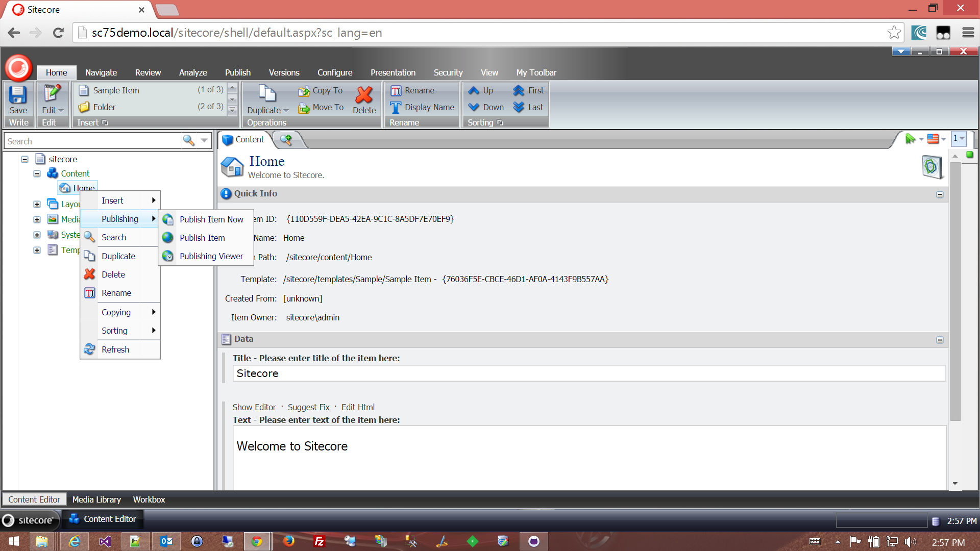Click the Sitecore start button
The image size is (980, 551).
pos(30,520)
